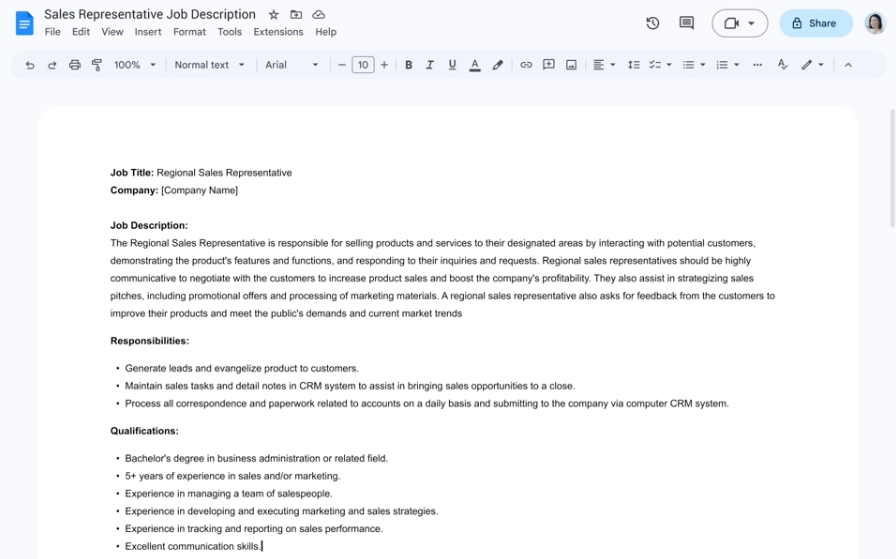
Task: Open the zoom level dropdown
Action: (135, 65)
